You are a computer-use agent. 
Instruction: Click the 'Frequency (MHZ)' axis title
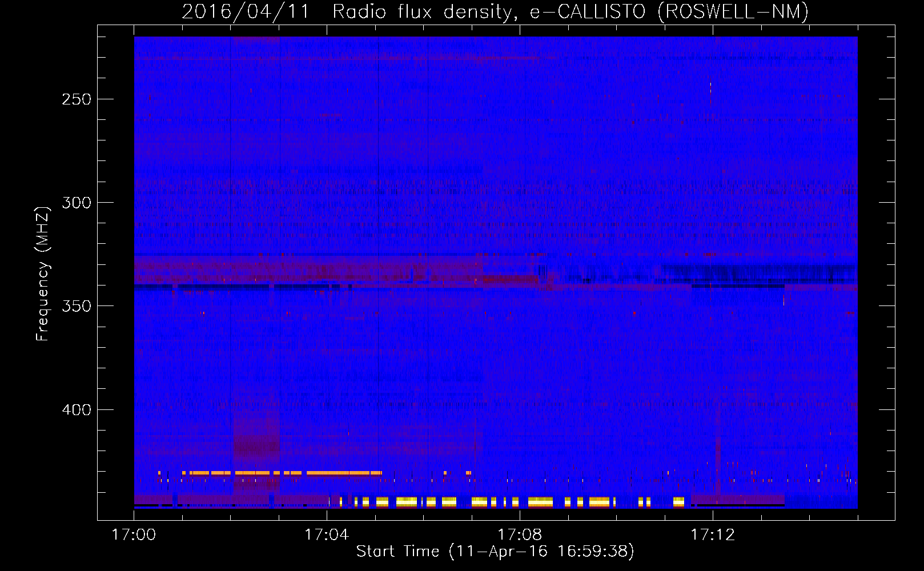[43, 274]
